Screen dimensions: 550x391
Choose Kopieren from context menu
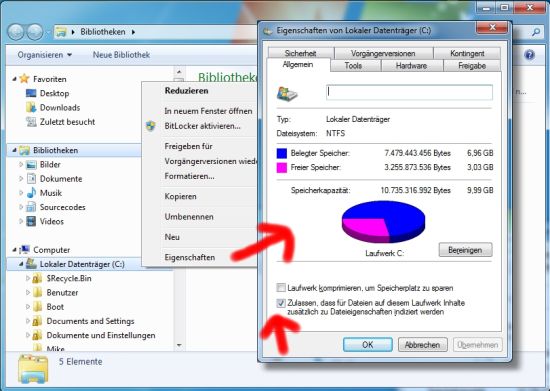(x=180, y=196)
